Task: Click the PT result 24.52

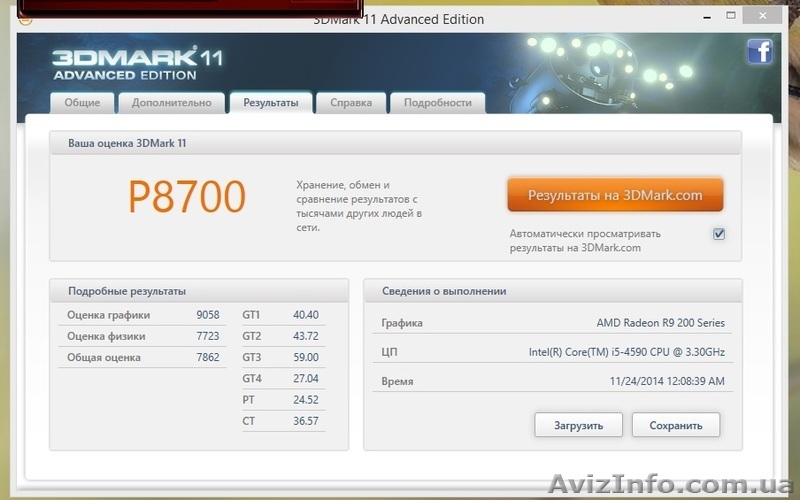Action: [x=306, y=400]
